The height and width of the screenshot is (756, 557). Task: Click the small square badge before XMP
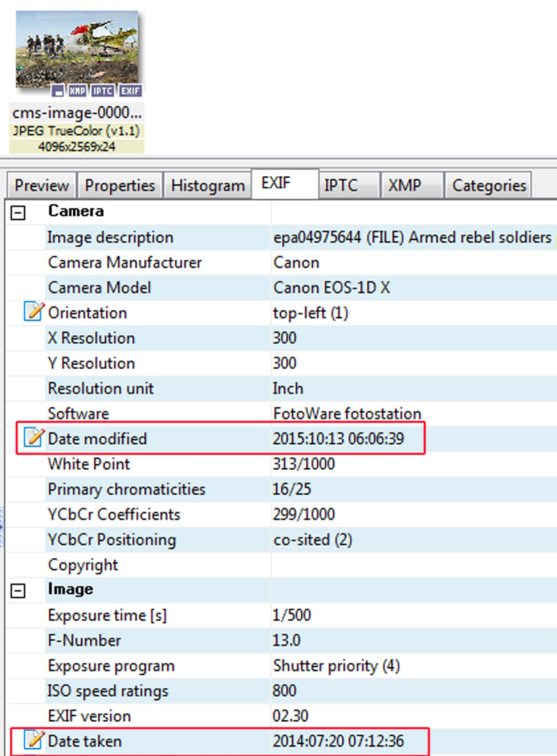pos(57,90)
